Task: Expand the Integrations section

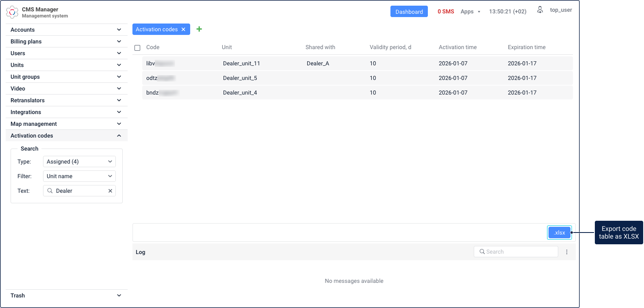Action: [66, 112]
